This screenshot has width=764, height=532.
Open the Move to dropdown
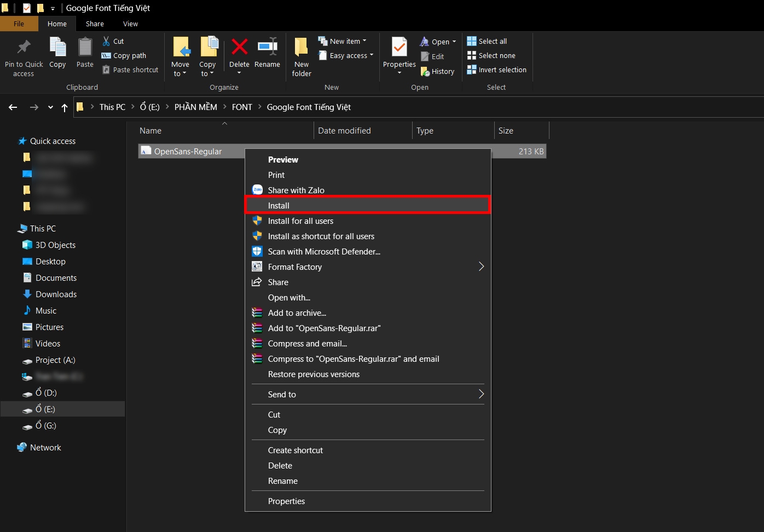click(181, 57)
